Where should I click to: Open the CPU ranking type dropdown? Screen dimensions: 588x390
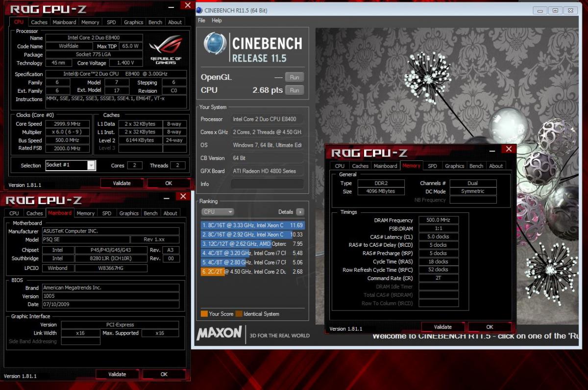tap(218, 212)
